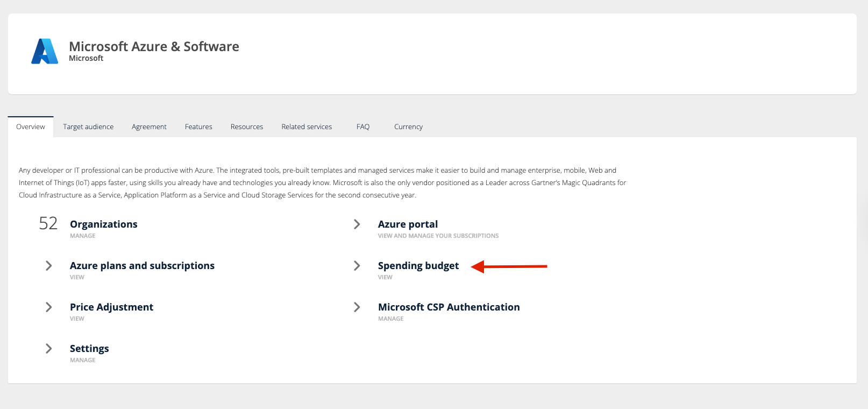Open the Resources tab
The height and width of the screenshot is (409, 868).
click(247, 127)
